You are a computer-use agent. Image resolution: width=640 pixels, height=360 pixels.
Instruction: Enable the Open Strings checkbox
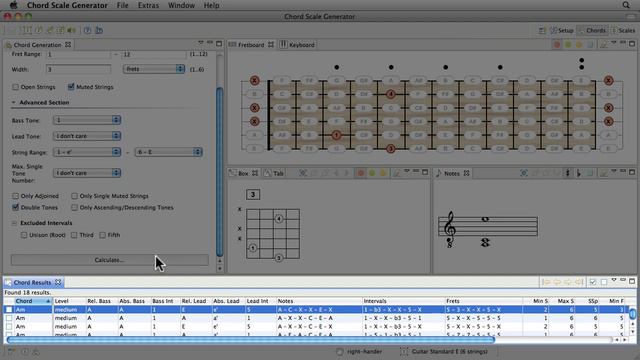pyautogui.click(x=16, y=87)
